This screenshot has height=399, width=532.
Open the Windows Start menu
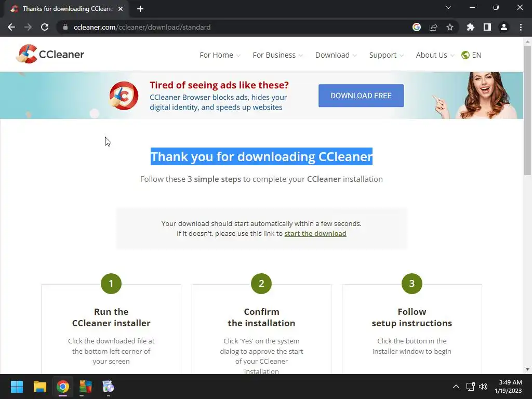point(17,387)
